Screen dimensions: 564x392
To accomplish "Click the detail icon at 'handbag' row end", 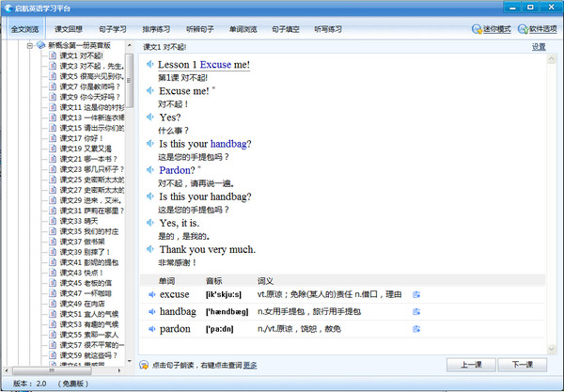I will click(x=416, y=311).
